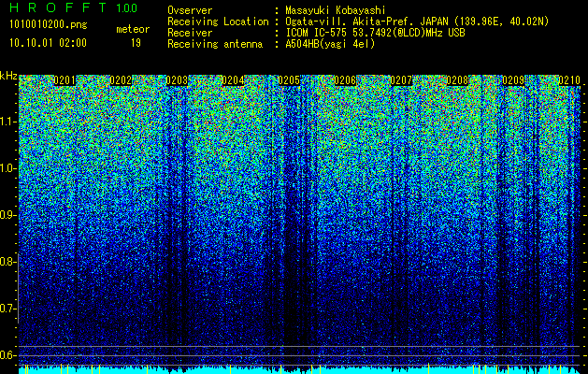
Task: Click the 0.8 kHz axis tick label
Action: (8, 262)
